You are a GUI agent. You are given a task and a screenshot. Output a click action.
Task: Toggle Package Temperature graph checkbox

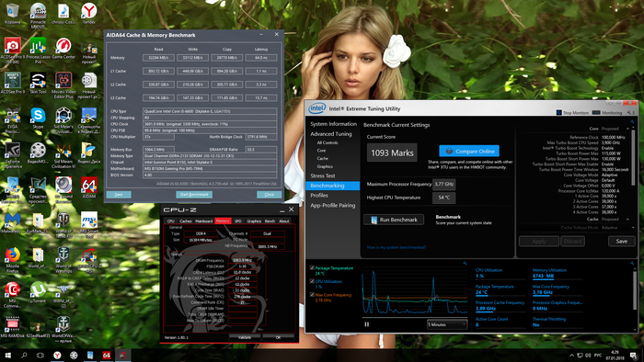[x=312, y=267]
